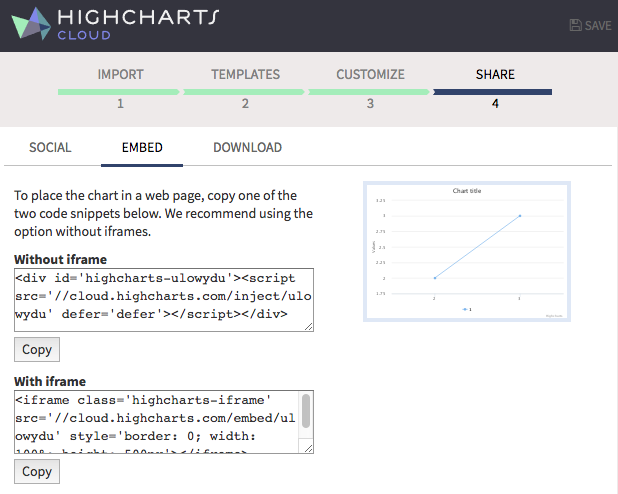This screenshot has width=618, height=494.
Task: Click the Save floppy disk icon
Action: point(575,25)
